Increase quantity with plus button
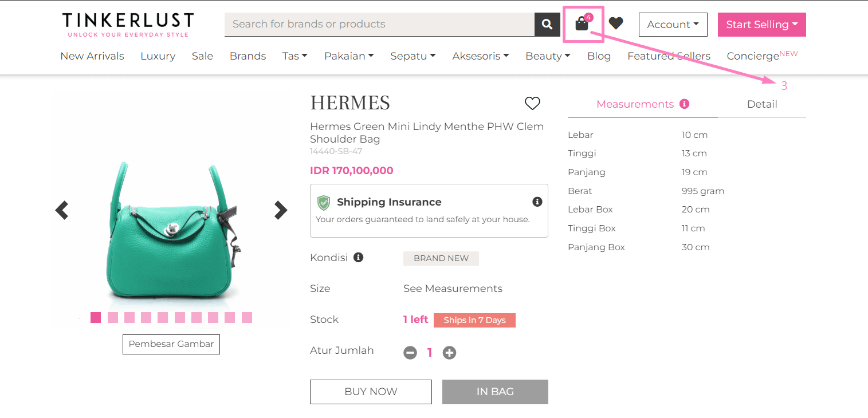This screenshot has width=868, height=418. pos(449,353)
